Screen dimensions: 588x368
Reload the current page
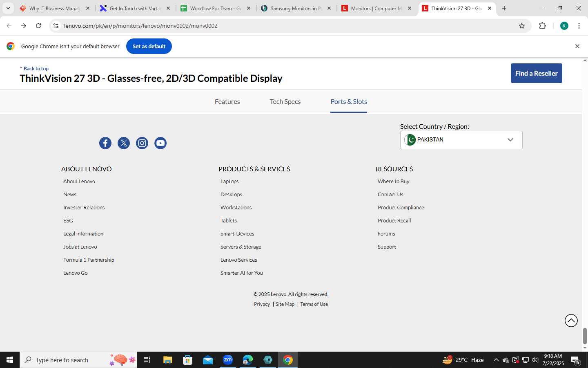click(38, 26)
